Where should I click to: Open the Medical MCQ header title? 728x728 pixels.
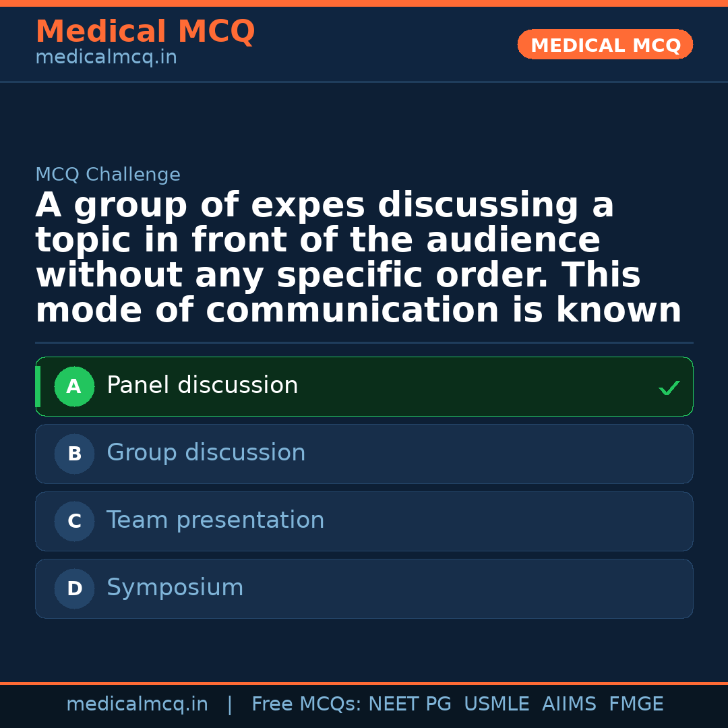pos(146,31)
